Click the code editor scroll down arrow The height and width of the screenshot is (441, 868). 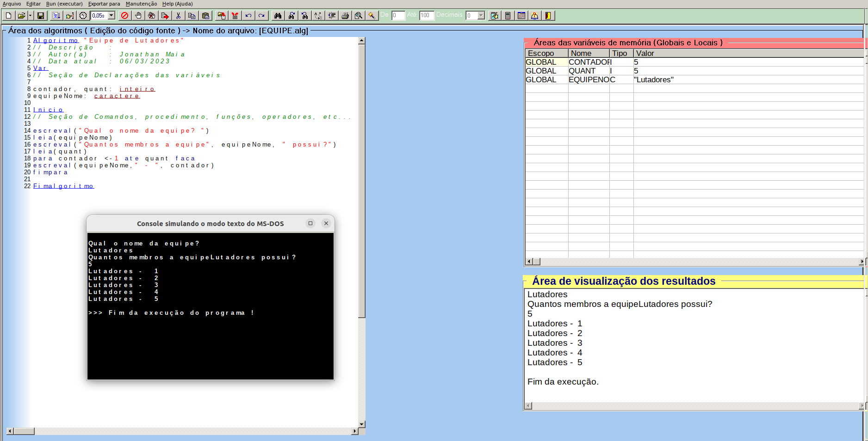pyautogui.click(x=362, y=424)
